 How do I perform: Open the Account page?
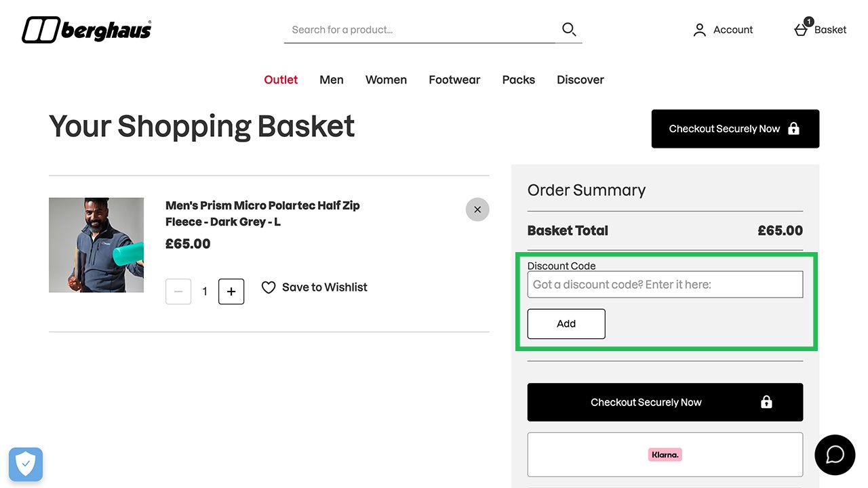click(723, 30)
